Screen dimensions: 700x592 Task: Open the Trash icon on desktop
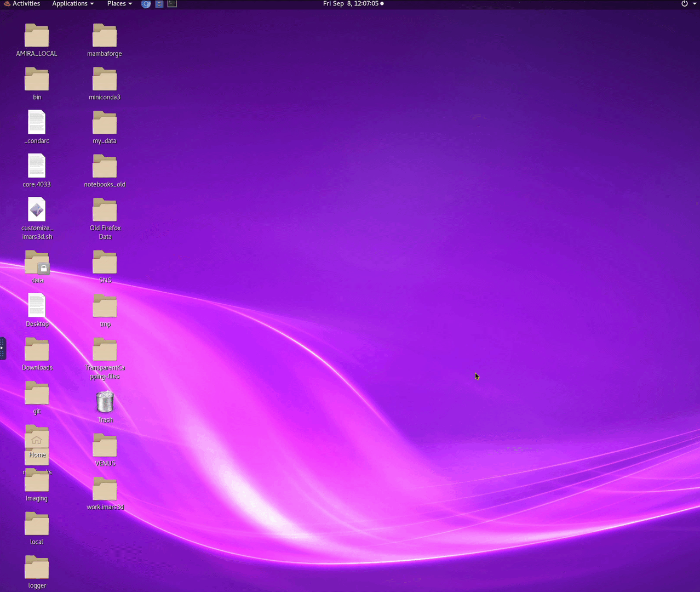pyautogui.click(x=105, y=403)
